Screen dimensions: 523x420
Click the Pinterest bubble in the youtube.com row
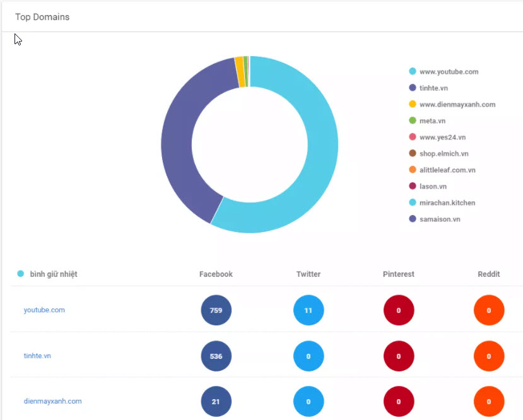[x=399, y=310]
